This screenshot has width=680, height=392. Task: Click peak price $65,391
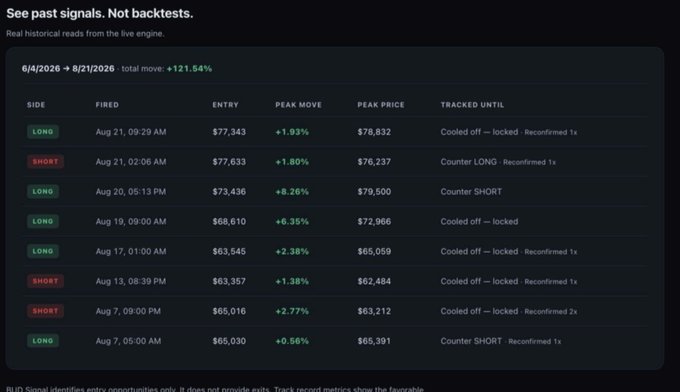(374, 341)
